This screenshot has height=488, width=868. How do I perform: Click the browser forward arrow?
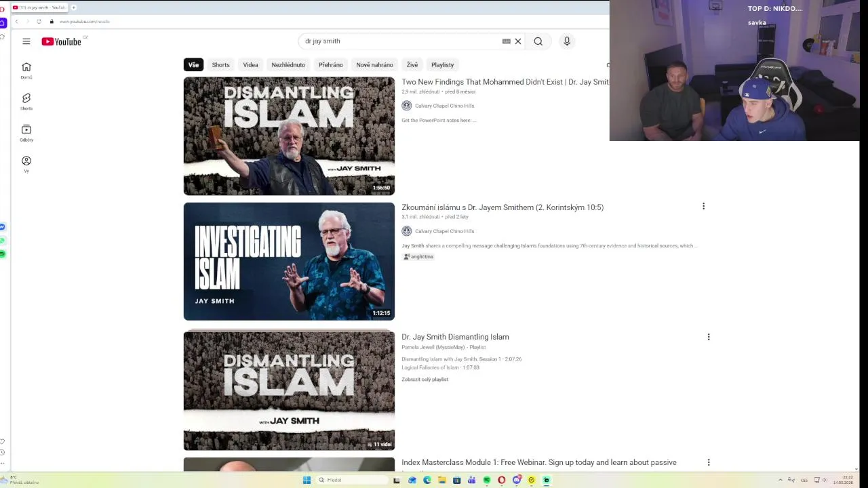tap(28, 21)
